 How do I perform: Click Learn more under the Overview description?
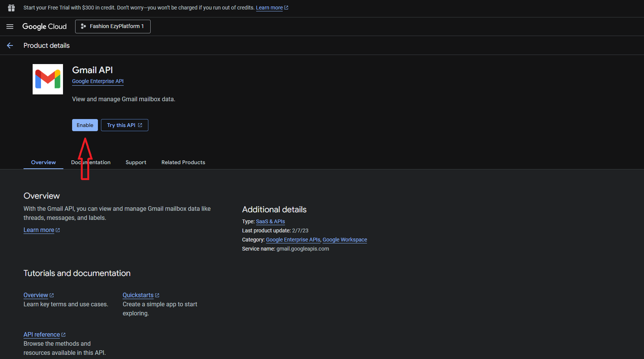39,230
